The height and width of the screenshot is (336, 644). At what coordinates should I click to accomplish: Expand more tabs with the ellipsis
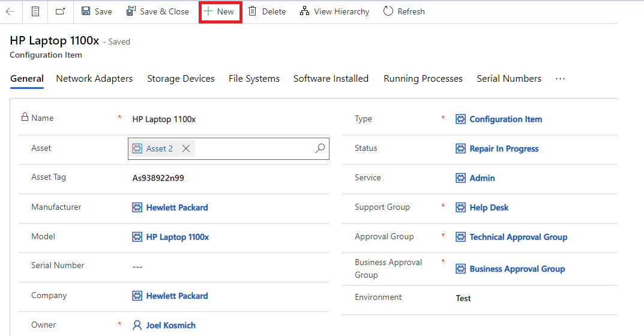click(x=560, y=79)
